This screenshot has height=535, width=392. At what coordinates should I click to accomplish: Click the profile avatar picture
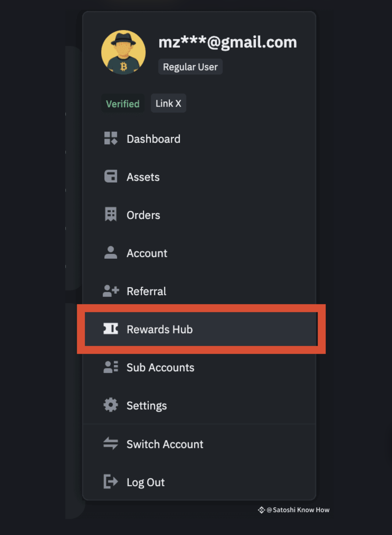(123, 52)
